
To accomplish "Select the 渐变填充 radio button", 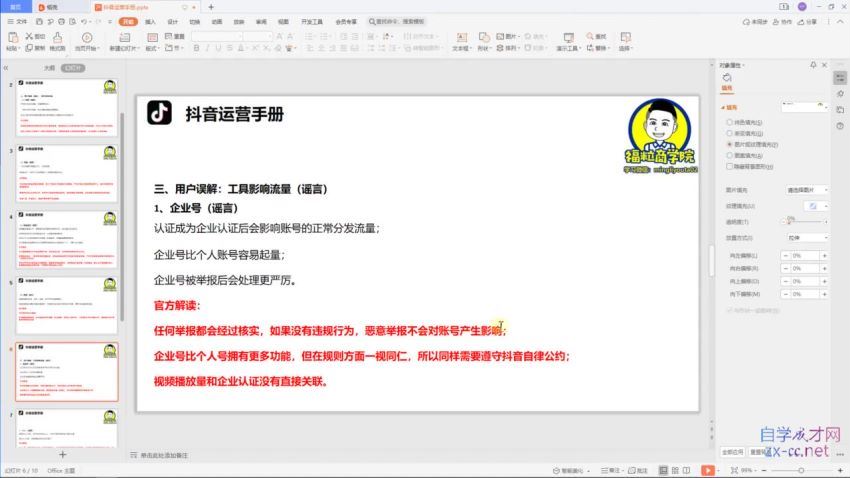I will 730,132.
